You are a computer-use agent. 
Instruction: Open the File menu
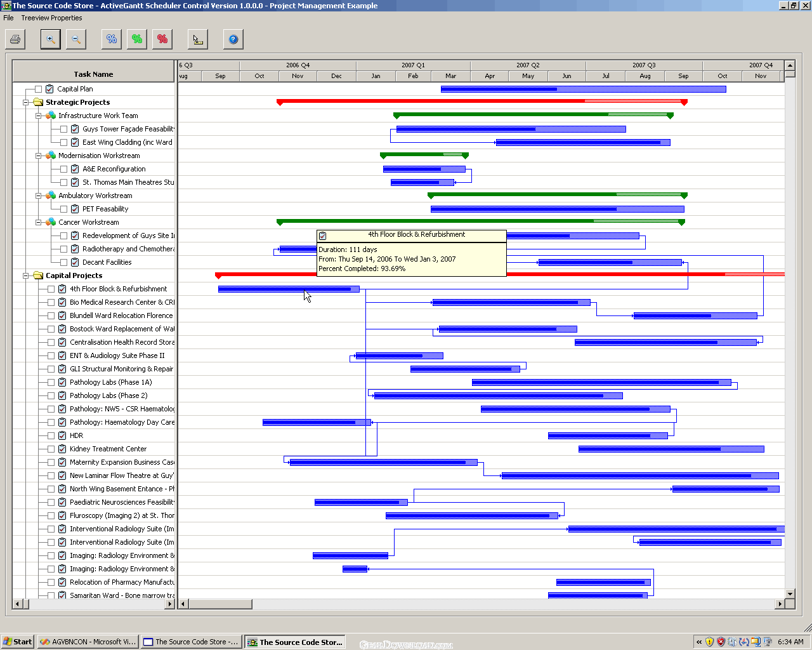click(8, 18)
